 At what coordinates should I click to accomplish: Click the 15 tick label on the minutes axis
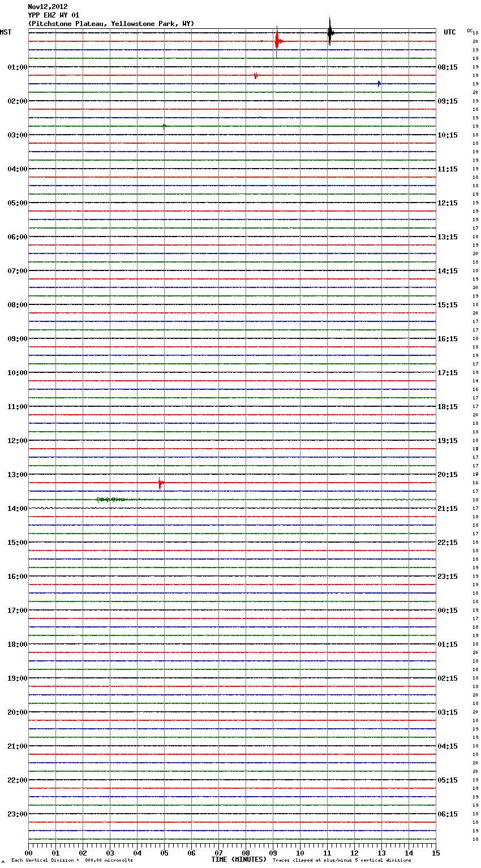tap(436, 853)
